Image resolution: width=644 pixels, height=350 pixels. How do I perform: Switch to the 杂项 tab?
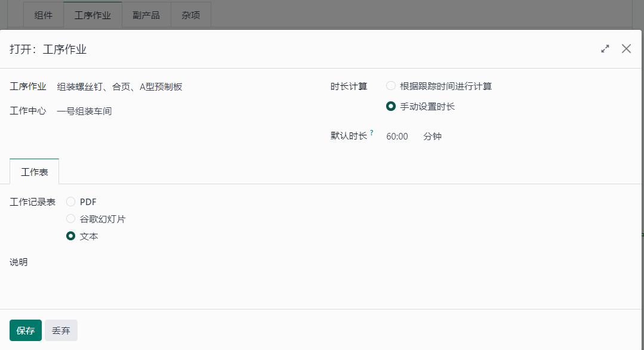(x=190, y=15)
